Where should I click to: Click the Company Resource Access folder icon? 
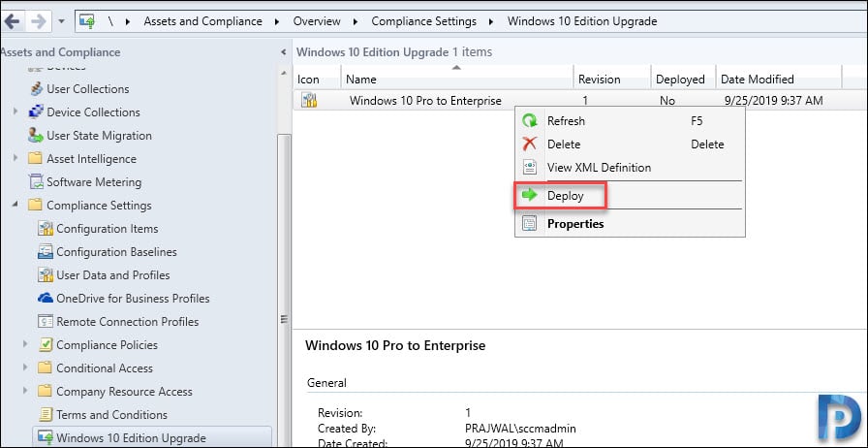click(45, 392)
